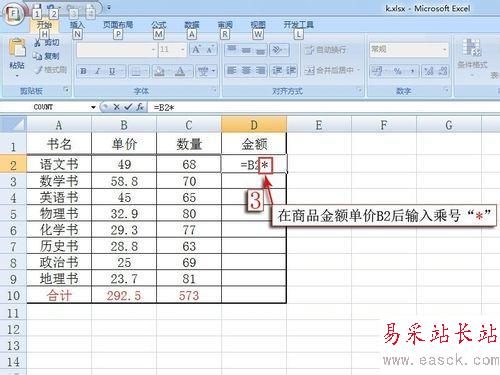Click the Select All corner button
The image size is (500, 375).
pyautogui.click(x=13, y=125)
